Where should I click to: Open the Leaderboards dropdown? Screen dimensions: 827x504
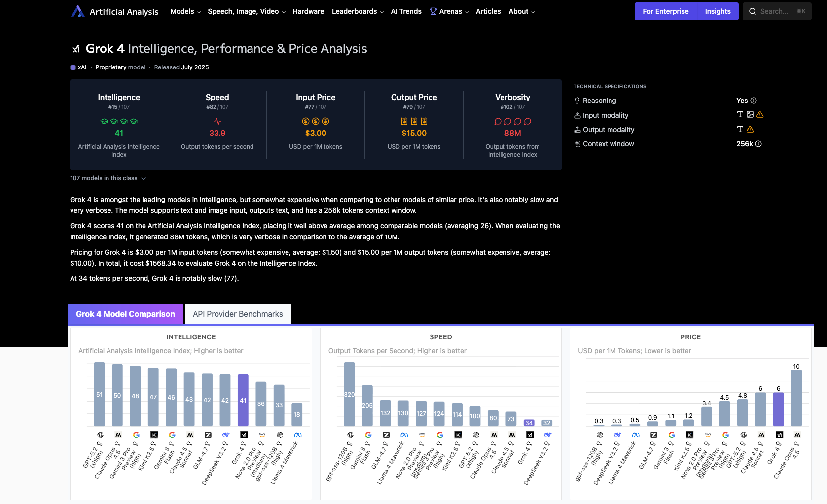point(358,11)
